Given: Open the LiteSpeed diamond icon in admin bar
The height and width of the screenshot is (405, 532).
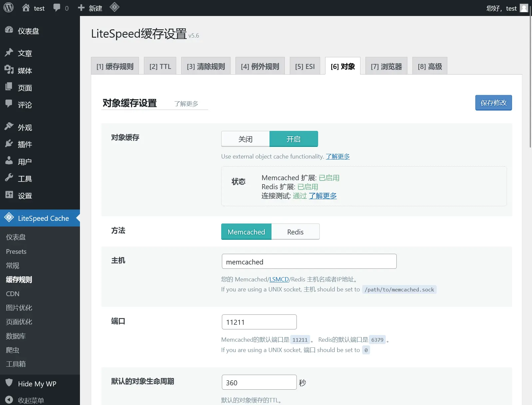Looking at the screenshot, I should tap(114, 7).
